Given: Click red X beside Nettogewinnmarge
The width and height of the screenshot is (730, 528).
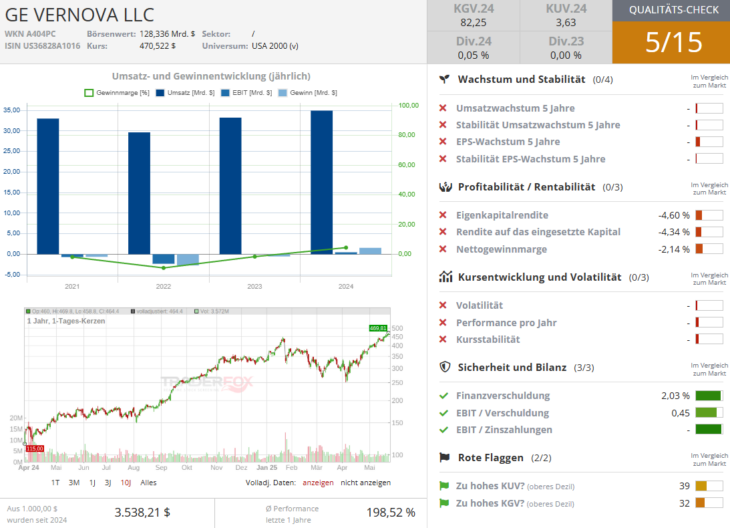Looking at the screenshot, I should pyautogui.click(x=443, y=249).
